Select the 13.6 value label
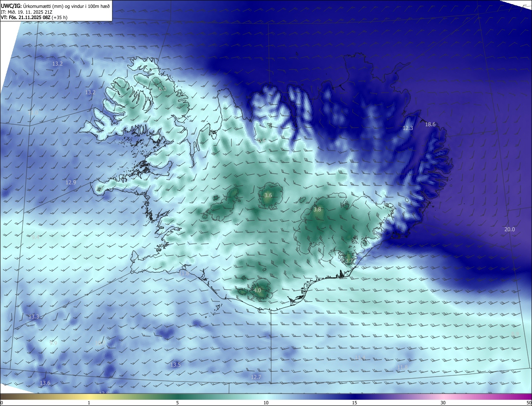The image size is (532, 406). pos(45,383)
